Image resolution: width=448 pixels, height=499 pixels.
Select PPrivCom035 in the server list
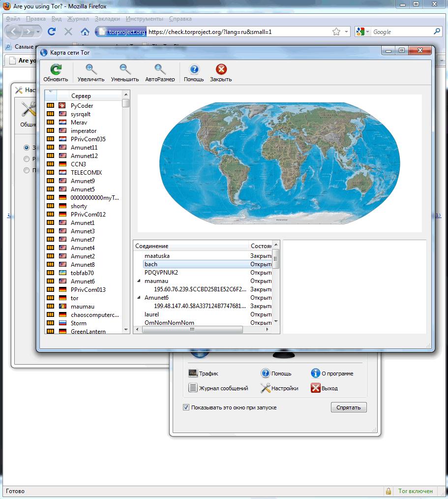(x=83, y=139)
